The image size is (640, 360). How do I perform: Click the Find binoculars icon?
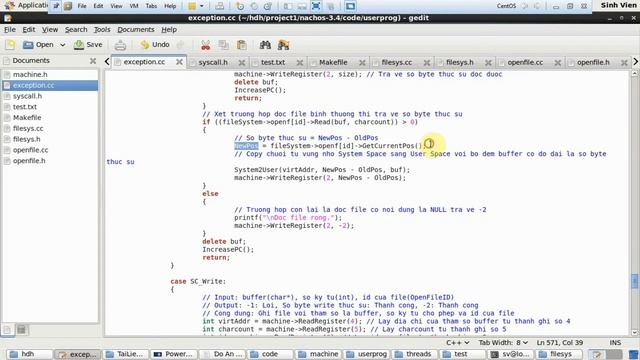point(265,45)
